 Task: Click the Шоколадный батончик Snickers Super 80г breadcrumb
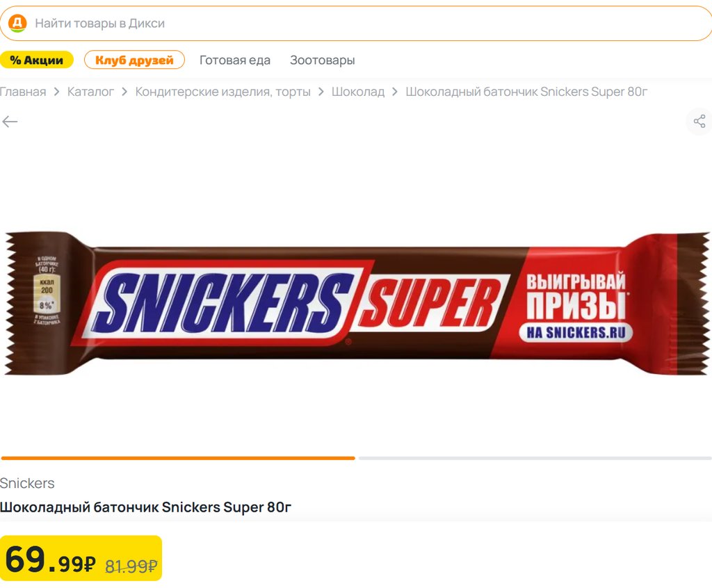(x=526, y=92)
